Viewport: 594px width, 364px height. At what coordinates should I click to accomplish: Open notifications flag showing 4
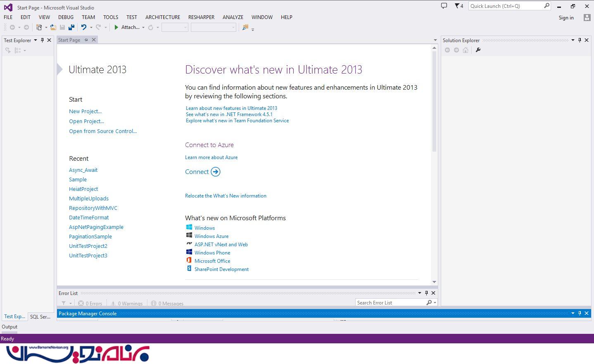click(459, 6)
